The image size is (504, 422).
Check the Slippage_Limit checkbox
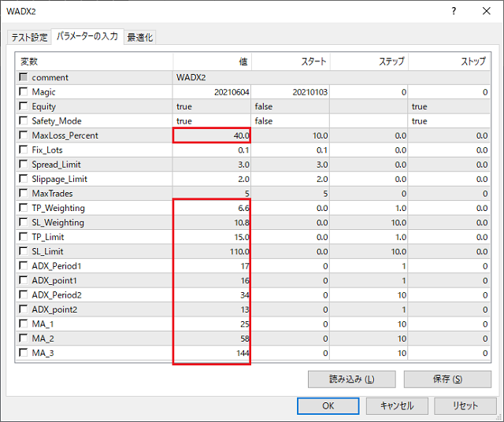[24, 179]
